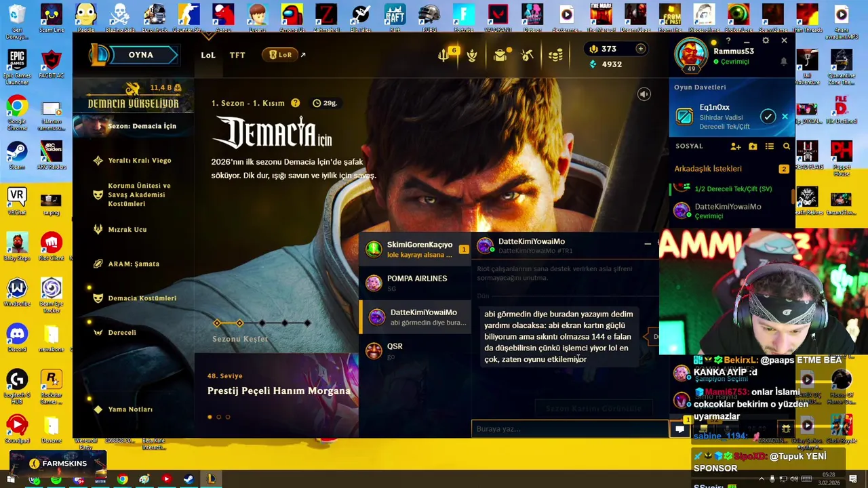The height and width of the screenshot is (488, 868).
Task: Open the friend list options icon
Action: [770, 146]
